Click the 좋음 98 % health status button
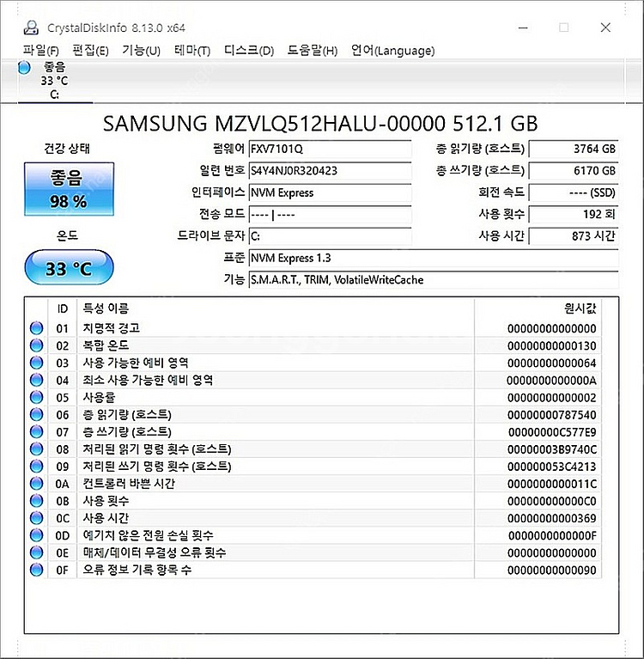Viewport: 644px width, 659px height. click(68, 190)
